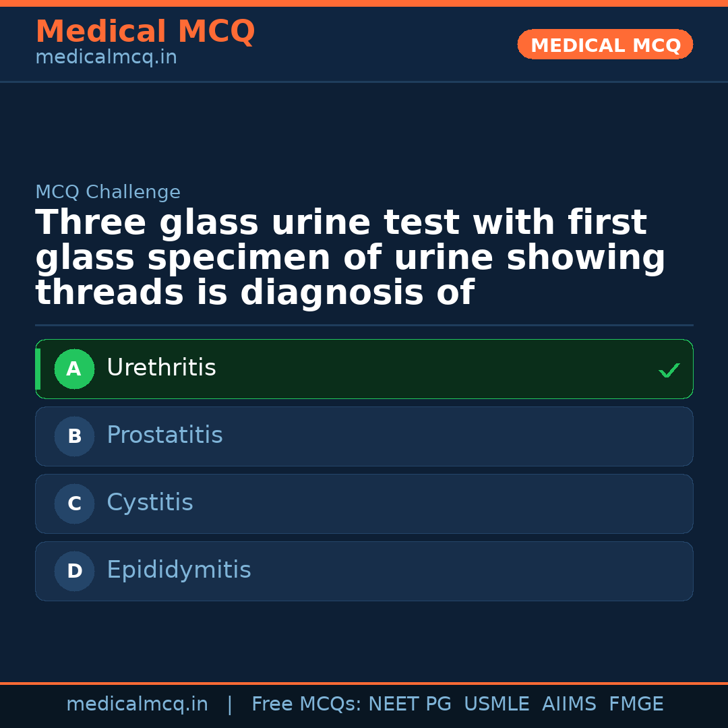The height and width of the screenshot is (728, 728).
Task: Click the orange MEDICAL MCQ badge
Action: pos(605,45)
